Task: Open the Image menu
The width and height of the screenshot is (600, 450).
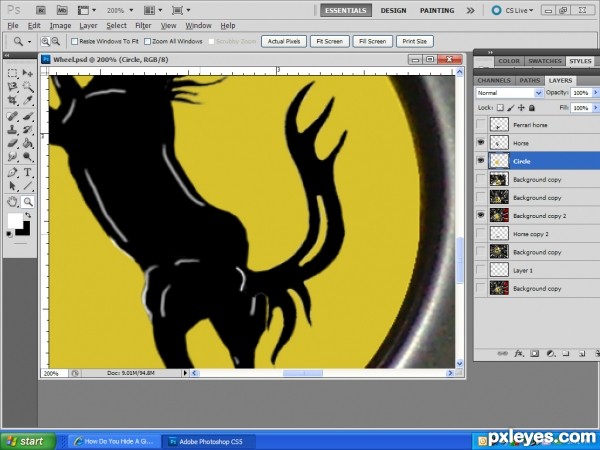Action: click(x=60, y=26)
